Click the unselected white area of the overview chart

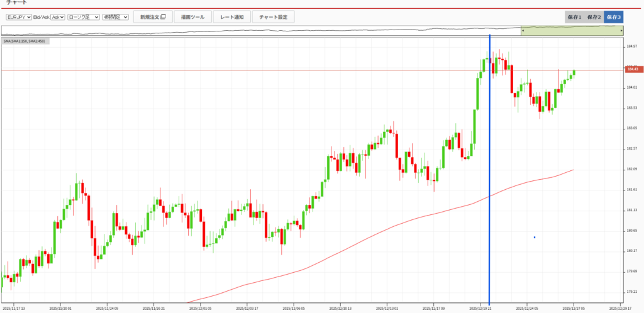coord(252,30)
